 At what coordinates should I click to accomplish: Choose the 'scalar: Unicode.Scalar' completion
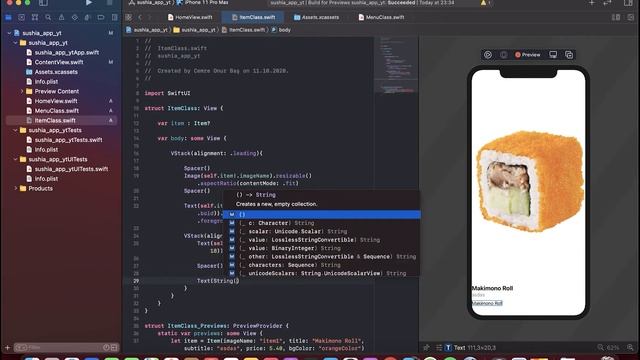[x=322, y=231]
